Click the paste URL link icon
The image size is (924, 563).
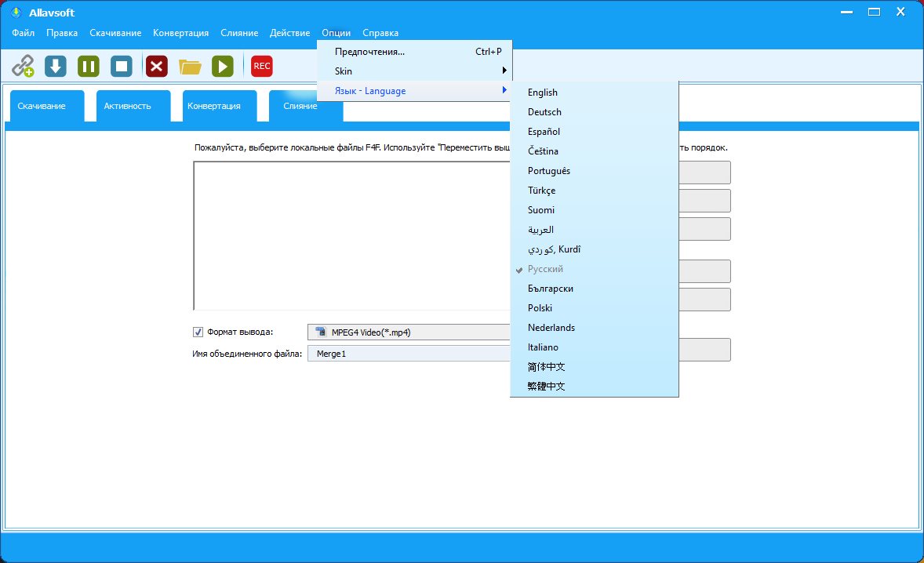pyautogui.click(x=23, y=66)
